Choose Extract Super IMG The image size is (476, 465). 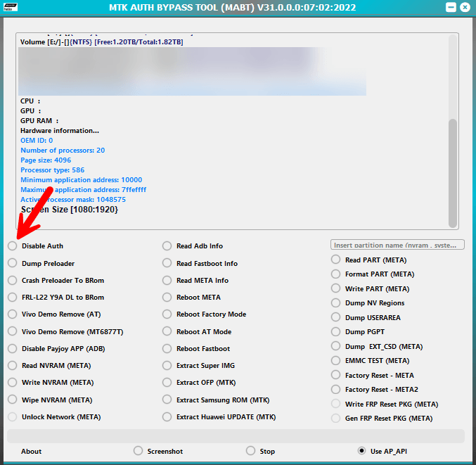167,365
